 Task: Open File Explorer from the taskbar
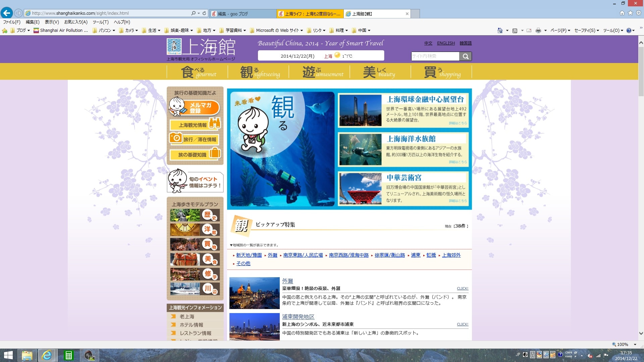[27, 355]
